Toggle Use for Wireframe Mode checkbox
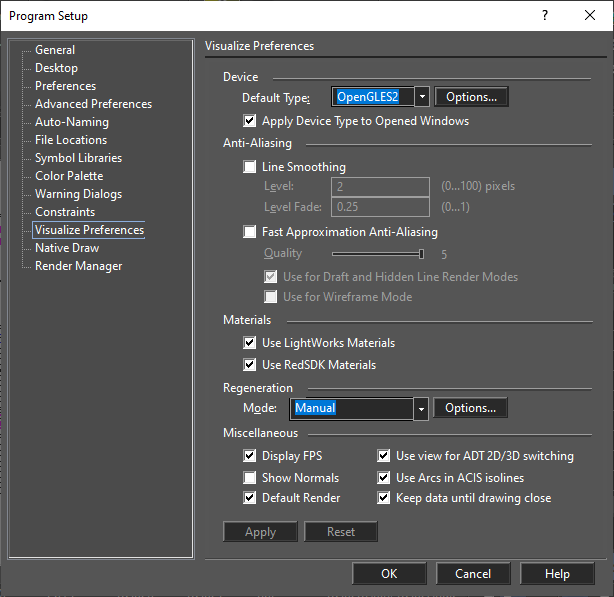This screenshot has width=614, height=597. coord(270,297)
